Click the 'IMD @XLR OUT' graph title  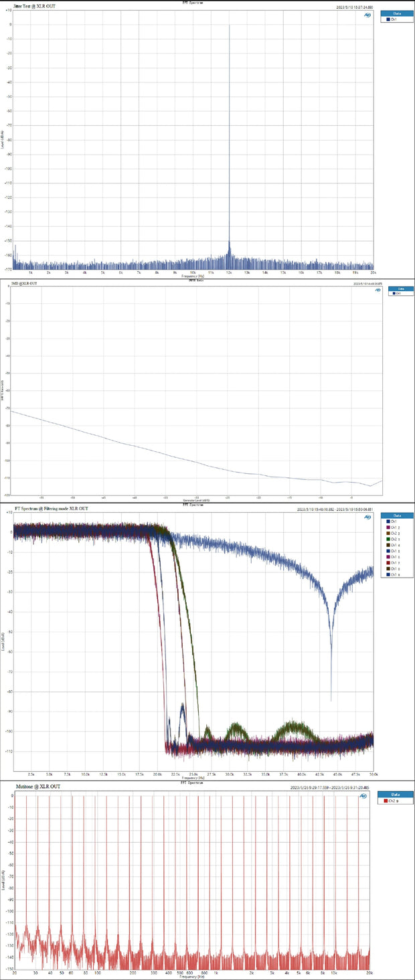(x=25, y=284)
